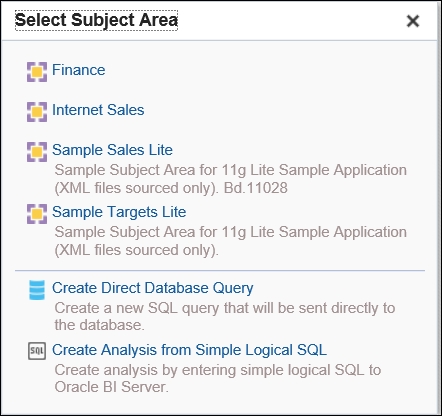442x416 pixels.
Task: Open Create Direct Database Query
Action: 153,288
